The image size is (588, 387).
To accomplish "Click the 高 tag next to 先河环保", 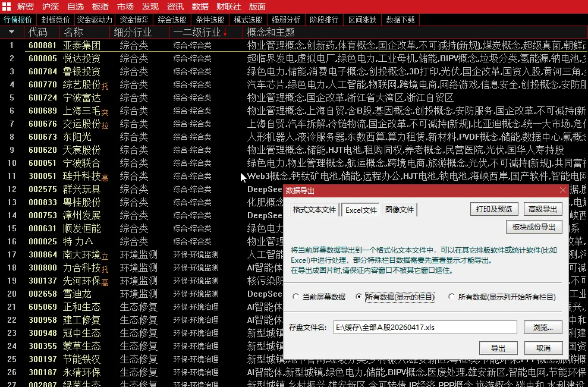I will click(105, 283).
